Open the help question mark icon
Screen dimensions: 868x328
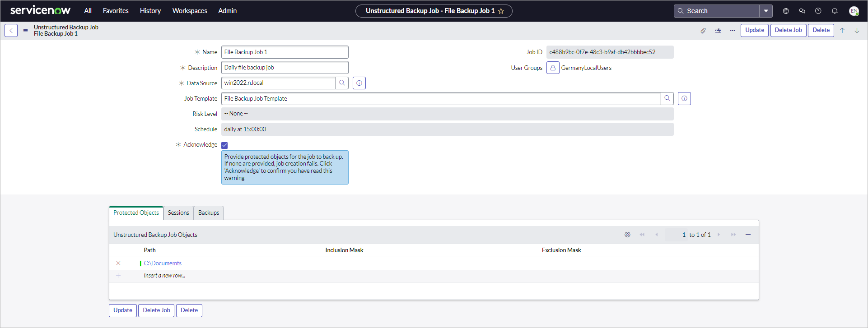(x=818, y=11)
